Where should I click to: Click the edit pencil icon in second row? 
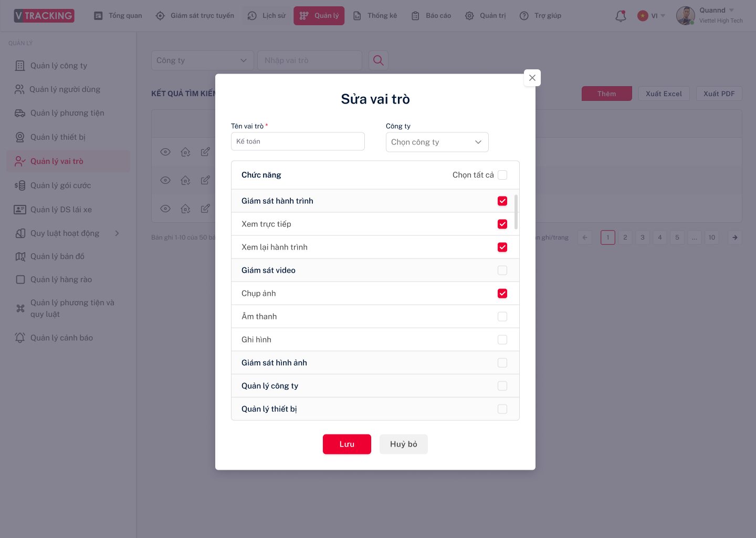click(205, 180)
